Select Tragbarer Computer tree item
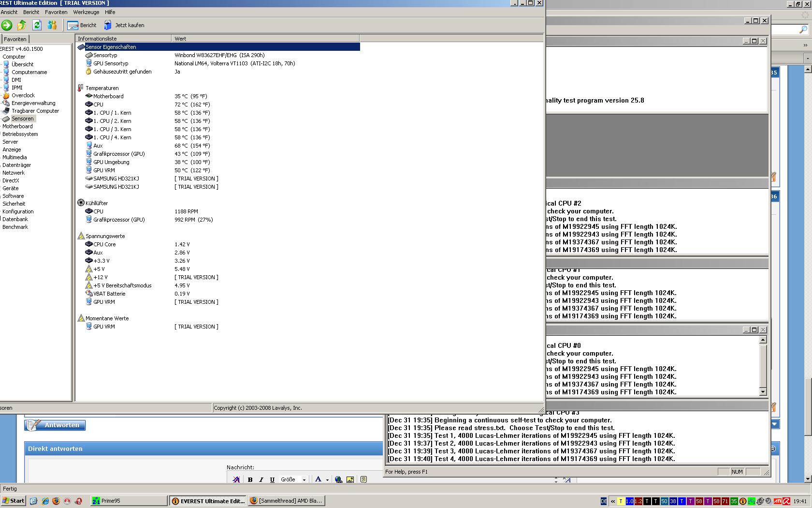Viewport: 812px width, 508px height. pos(35,111)
